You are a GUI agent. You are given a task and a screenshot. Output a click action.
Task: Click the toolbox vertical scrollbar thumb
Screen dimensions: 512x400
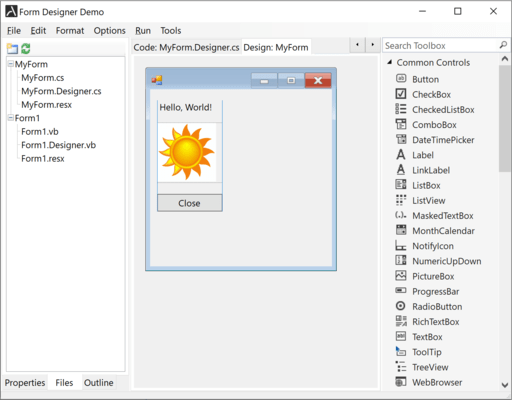click(x=505, y=118)
